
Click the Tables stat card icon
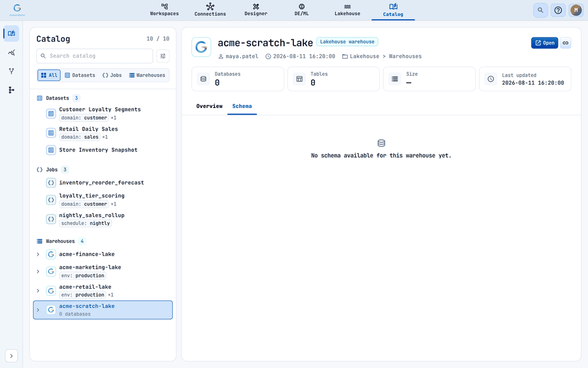pos(300,79)
